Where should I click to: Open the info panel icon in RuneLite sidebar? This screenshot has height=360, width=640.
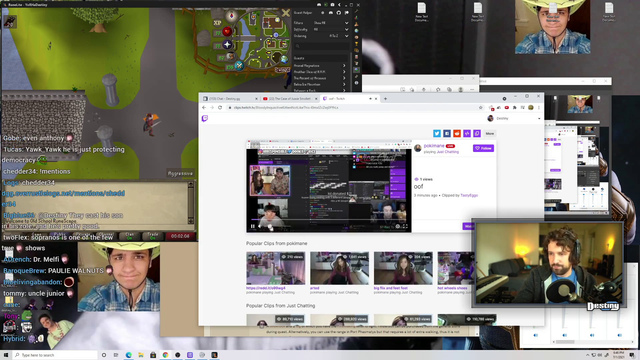[356, 83]
